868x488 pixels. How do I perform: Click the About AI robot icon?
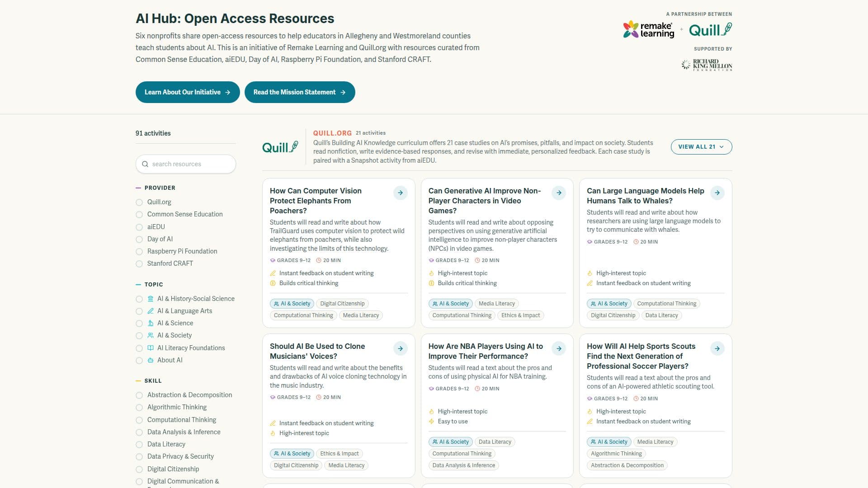coord(151,360)
